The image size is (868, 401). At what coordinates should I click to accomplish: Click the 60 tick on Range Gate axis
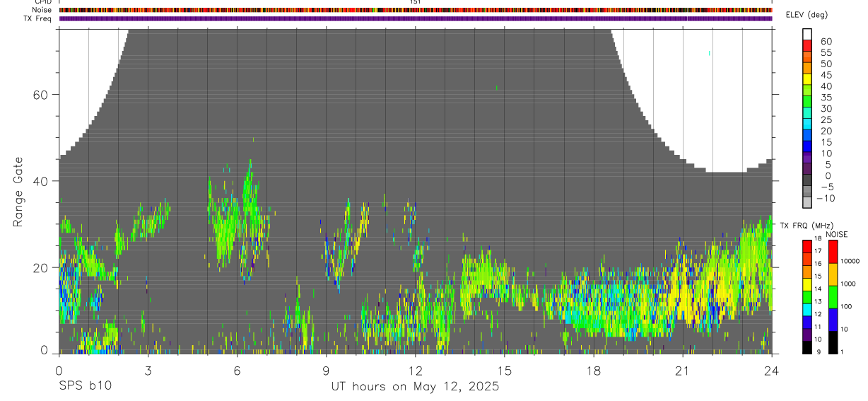(x=42, y=95)
